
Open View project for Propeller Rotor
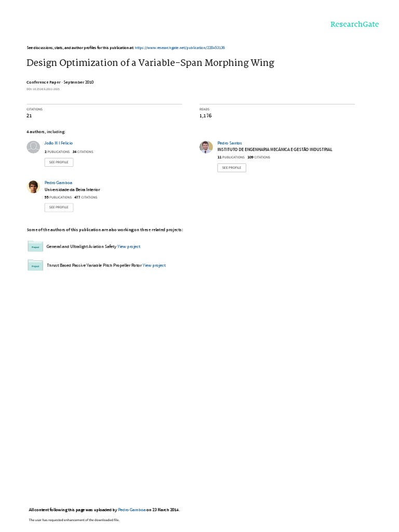[x=154, y=265]
